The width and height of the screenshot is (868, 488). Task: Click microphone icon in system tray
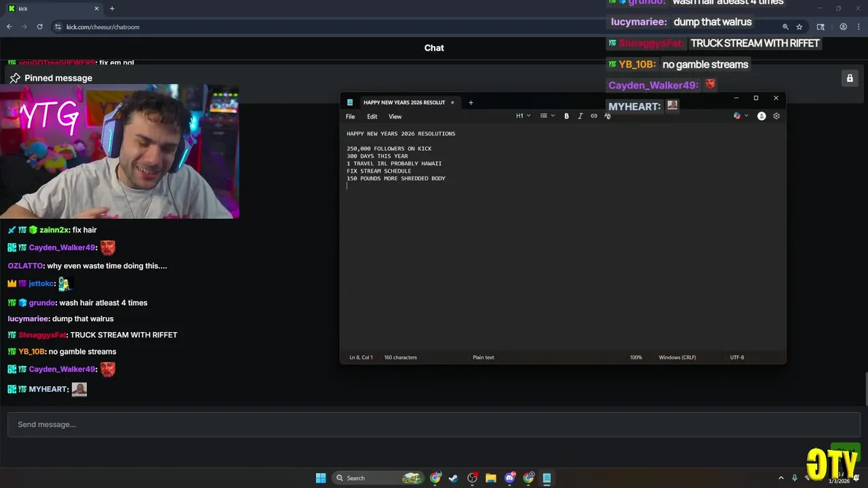click(x=795, y=478)
